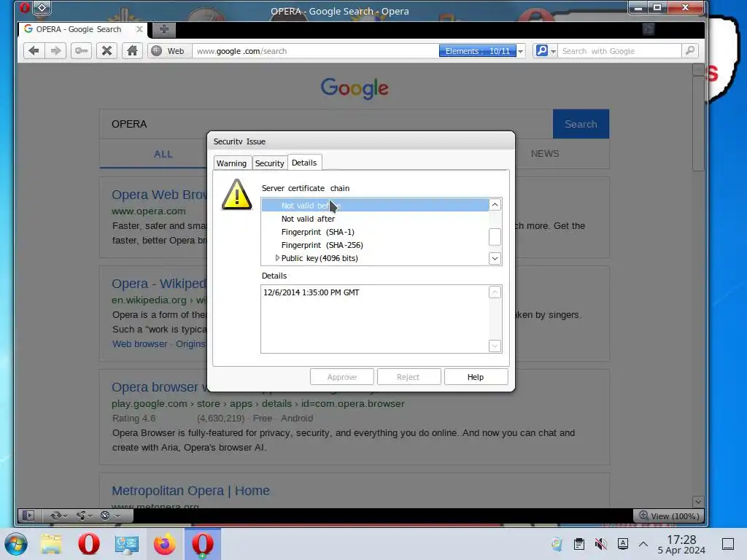Open the Opera menu icon in title bar

coord(24,7)
